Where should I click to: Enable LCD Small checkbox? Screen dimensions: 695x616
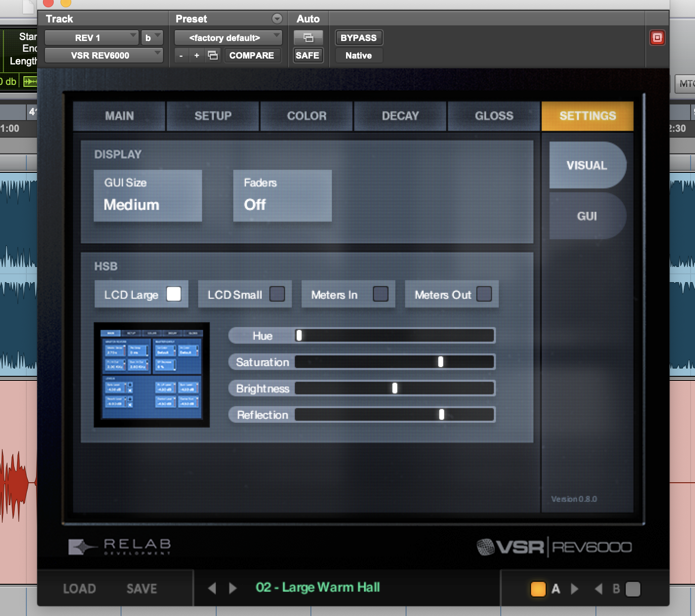click(277, 294)
